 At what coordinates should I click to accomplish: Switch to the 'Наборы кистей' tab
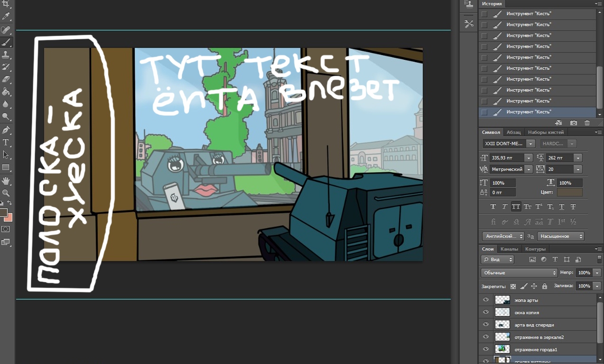click(546, 132)
